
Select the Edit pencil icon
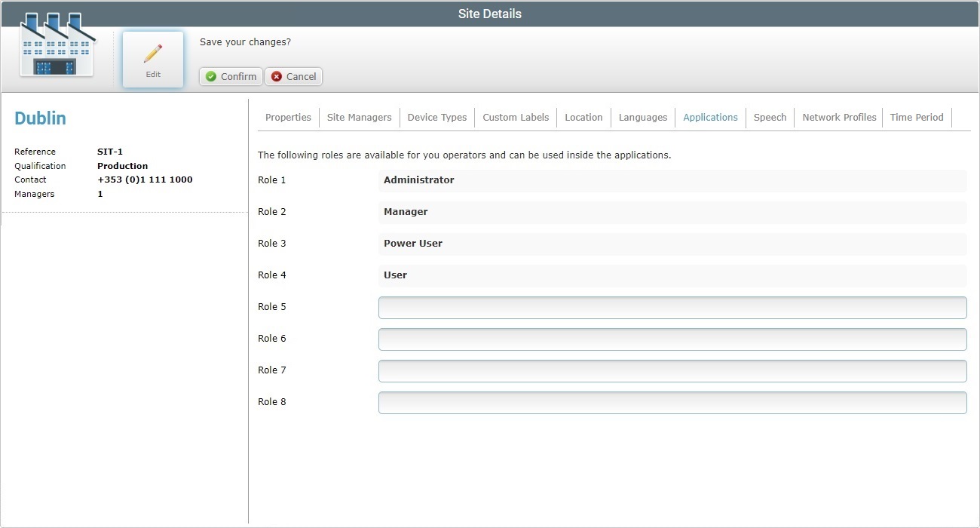(152, 53)
